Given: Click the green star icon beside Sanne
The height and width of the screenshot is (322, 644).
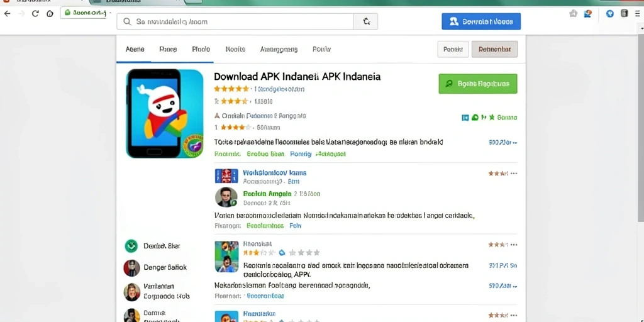Looking at the screenshot, I should pos(492,118).
